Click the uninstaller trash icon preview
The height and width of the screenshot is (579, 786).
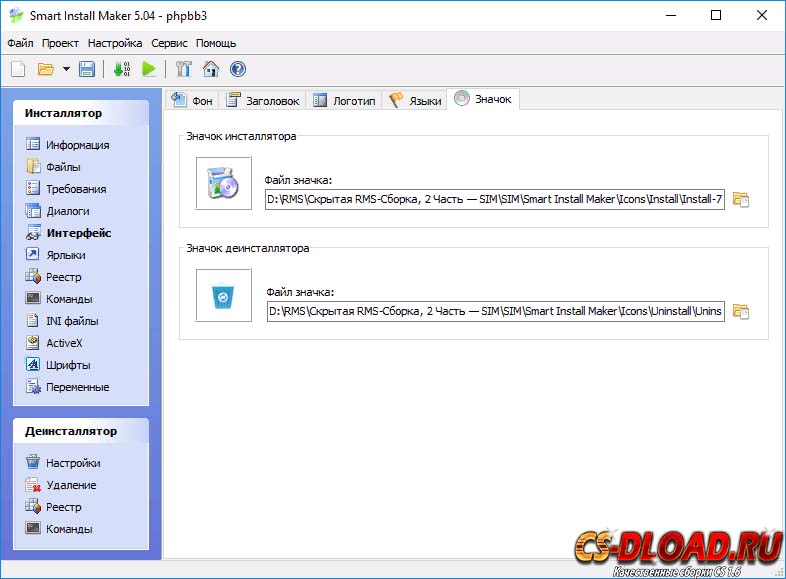(224, 295)
